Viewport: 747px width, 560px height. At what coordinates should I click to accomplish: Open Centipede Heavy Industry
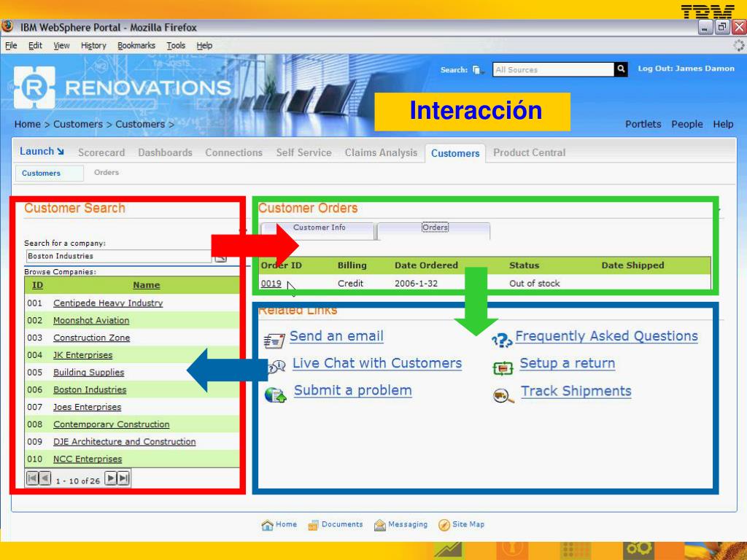click(108, 303)
